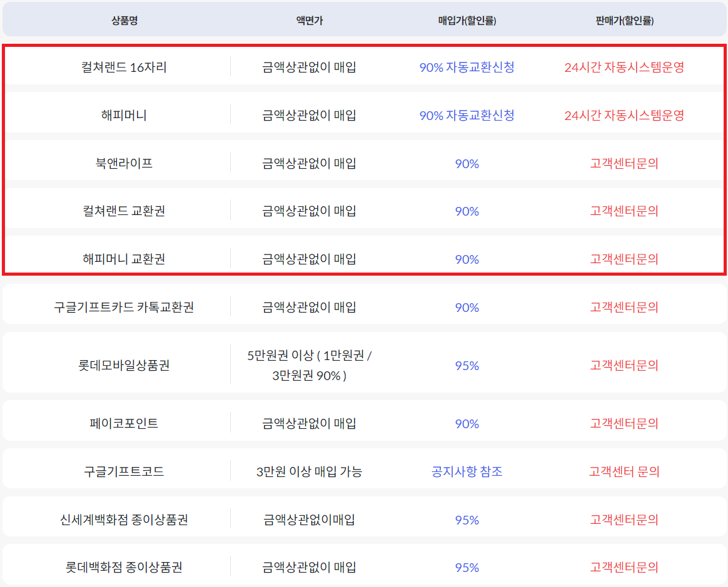The width and height of the screenshot is (728, 587).
Task: Click 24시간 자동시스템운영 in 해피머니 row
Action: coord(624,115)
